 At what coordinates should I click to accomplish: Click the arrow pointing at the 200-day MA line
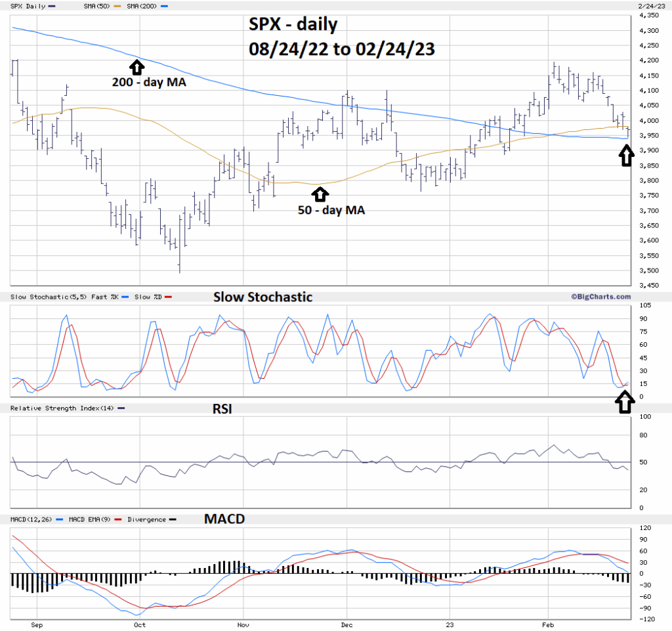pyautogui.click(x=136, y=66)
